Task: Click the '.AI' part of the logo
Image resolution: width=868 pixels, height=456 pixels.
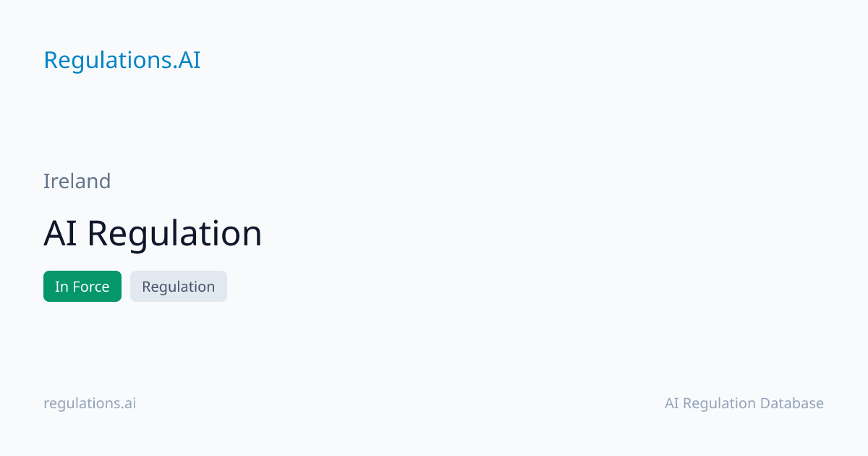Action: (187, 60)
